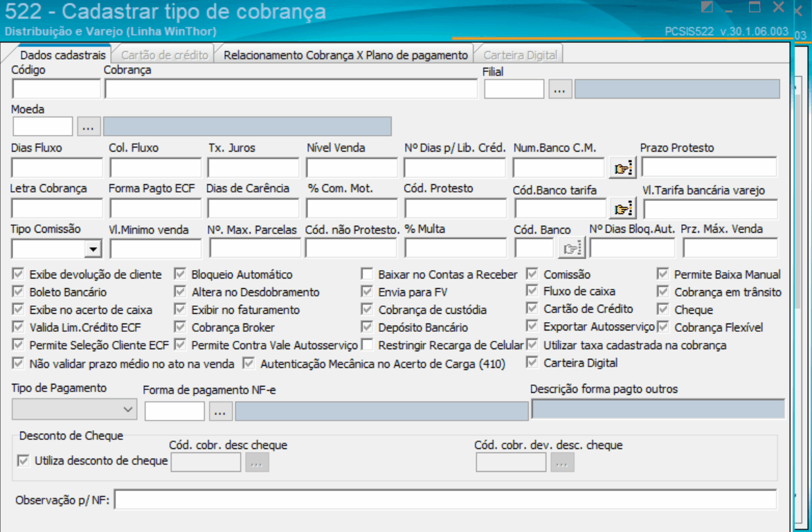Click the Forma de pagamento NF-e code field
812x532 pixels.
(174, 411)
